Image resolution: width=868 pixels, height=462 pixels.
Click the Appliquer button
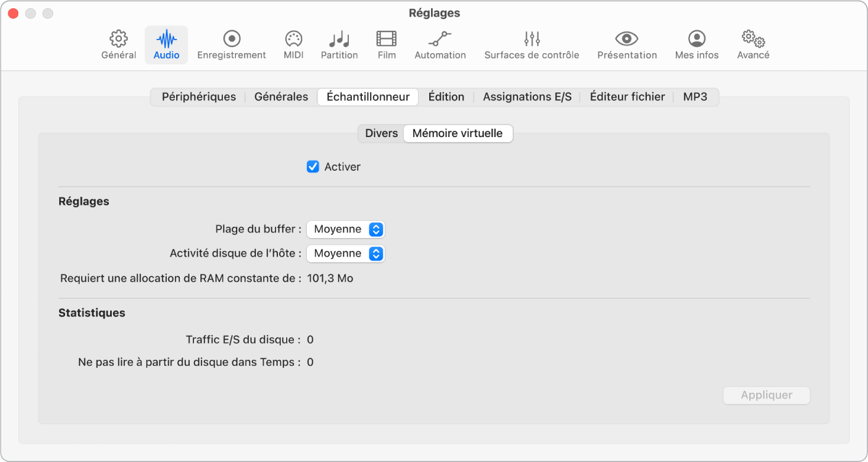(x=766, y=395)
